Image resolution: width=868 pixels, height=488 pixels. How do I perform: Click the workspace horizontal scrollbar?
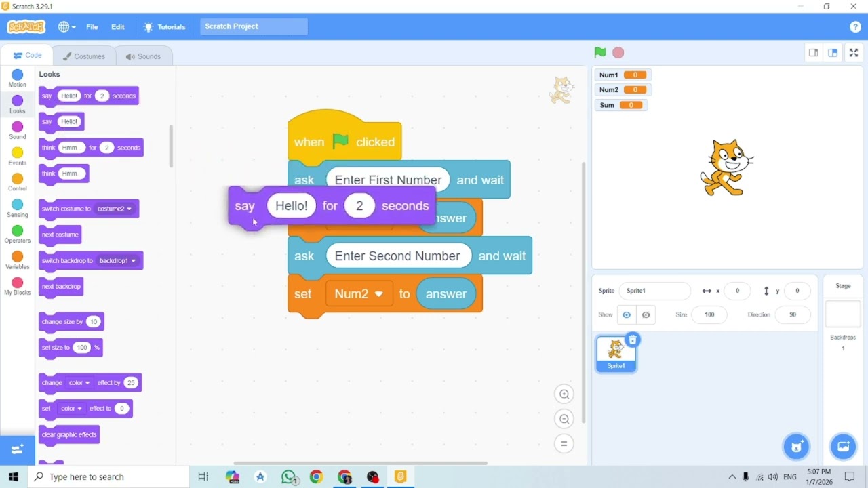pyautogui.click(x=360, y=464)
